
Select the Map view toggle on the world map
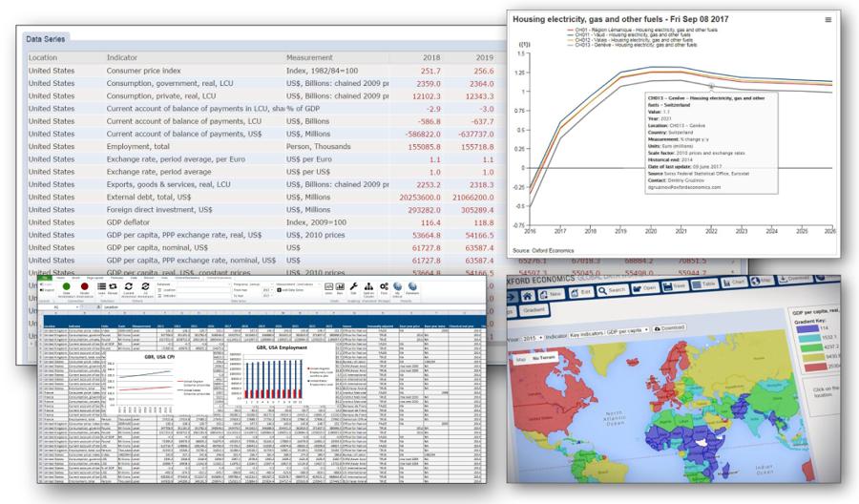[520, 360]
